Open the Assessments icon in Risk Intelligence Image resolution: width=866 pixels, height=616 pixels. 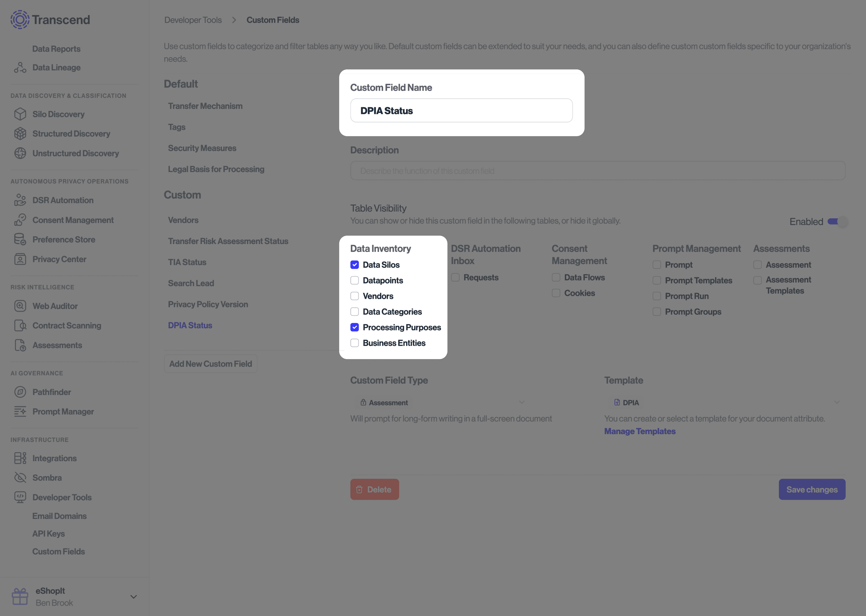[20, 345]
